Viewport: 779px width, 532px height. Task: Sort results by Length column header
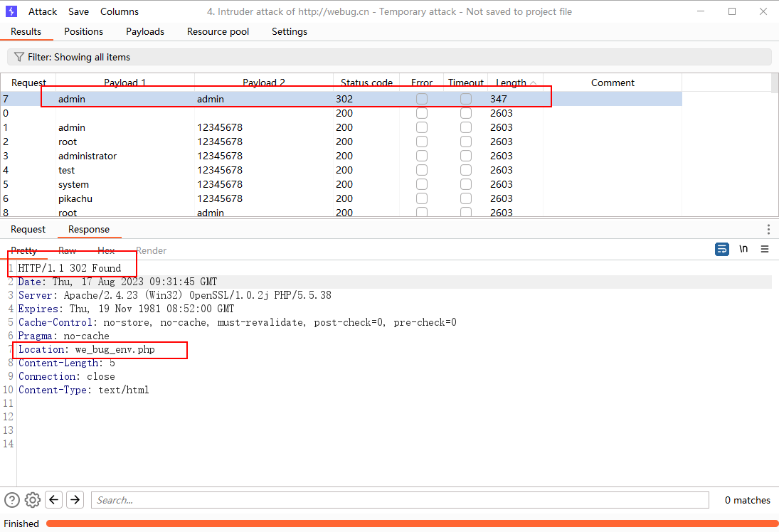tap(512, 83)
